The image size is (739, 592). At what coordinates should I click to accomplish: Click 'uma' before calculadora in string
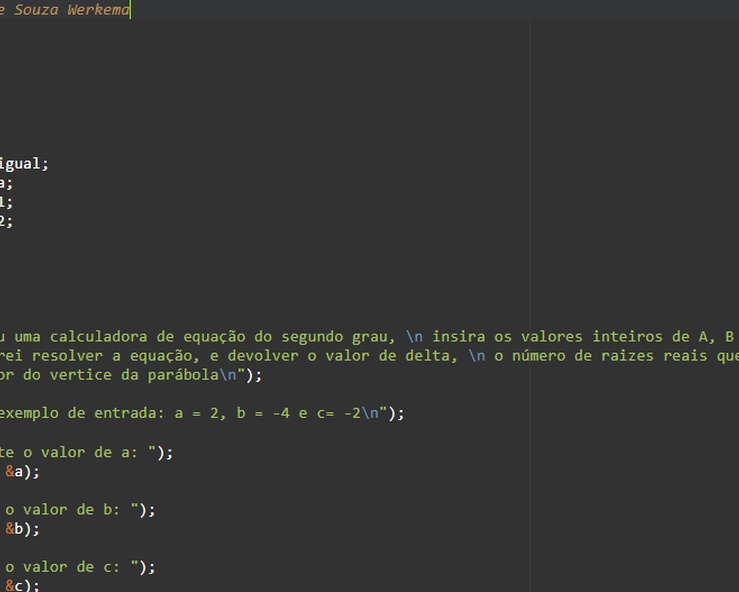(27, 337)
